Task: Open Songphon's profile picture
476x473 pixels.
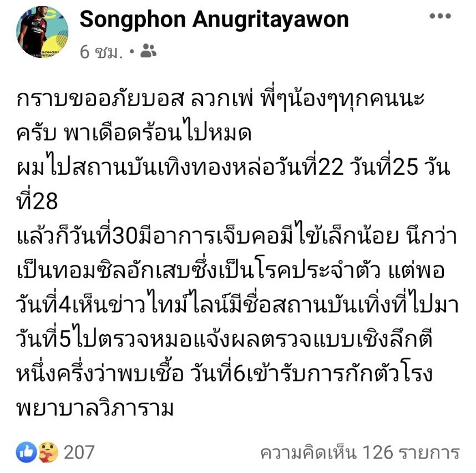Action: 42,32
